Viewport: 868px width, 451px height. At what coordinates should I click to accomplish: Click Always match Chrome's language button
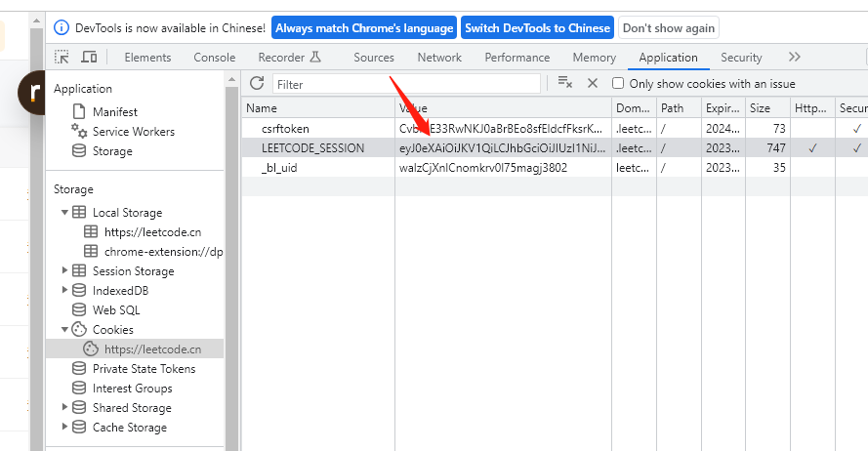tap(364, 27)
